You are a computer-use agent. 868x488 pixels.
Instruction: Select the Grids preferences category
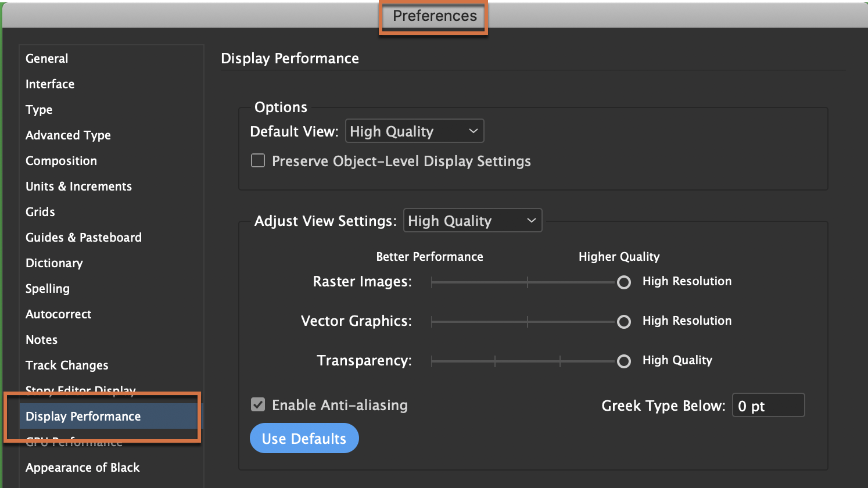point(40,211)
